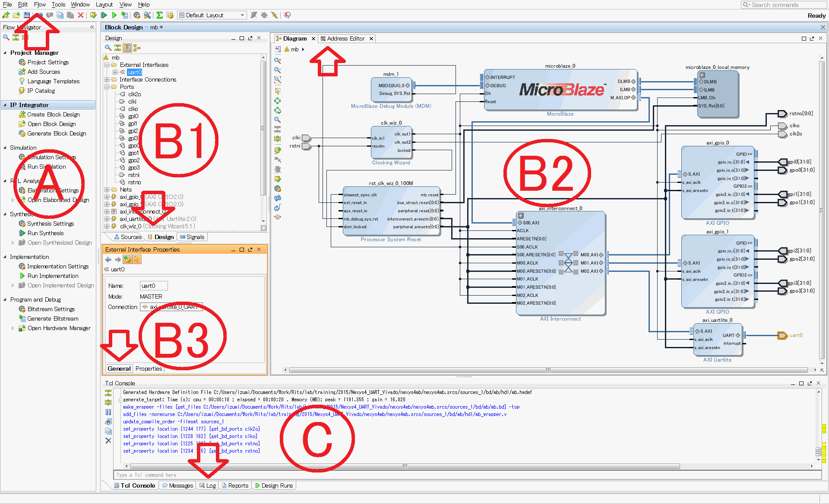Click the Search icon in Flow Navigator
Viewport: 829px width, 504px height.
click(6, 38)
